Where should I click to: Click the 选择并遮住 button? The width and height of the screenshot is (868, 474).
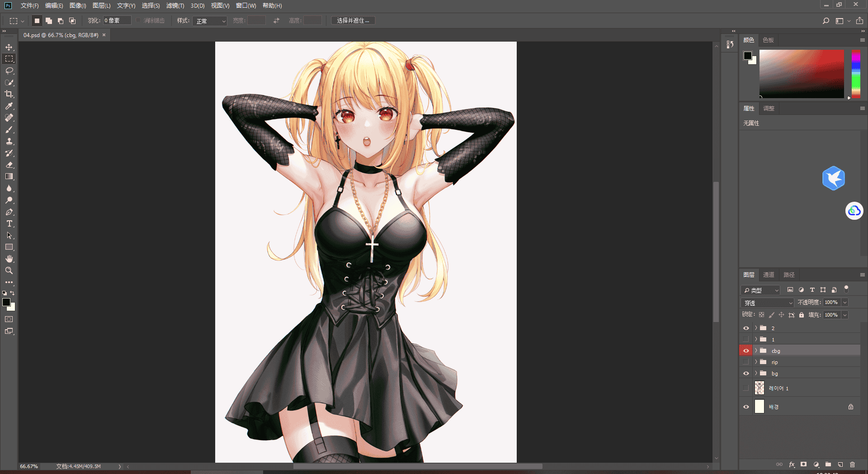[x=353, y=21]
